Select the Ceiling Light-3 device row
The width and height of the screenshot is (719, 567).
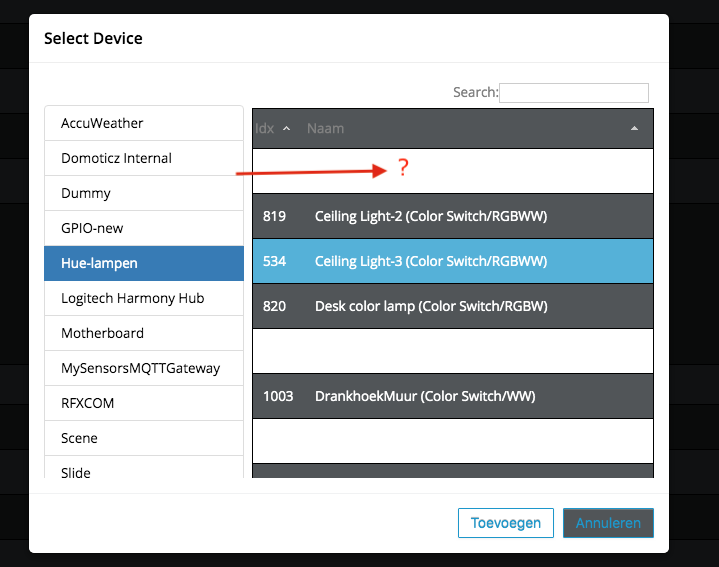pyautogui.click(x=453, y=261)
